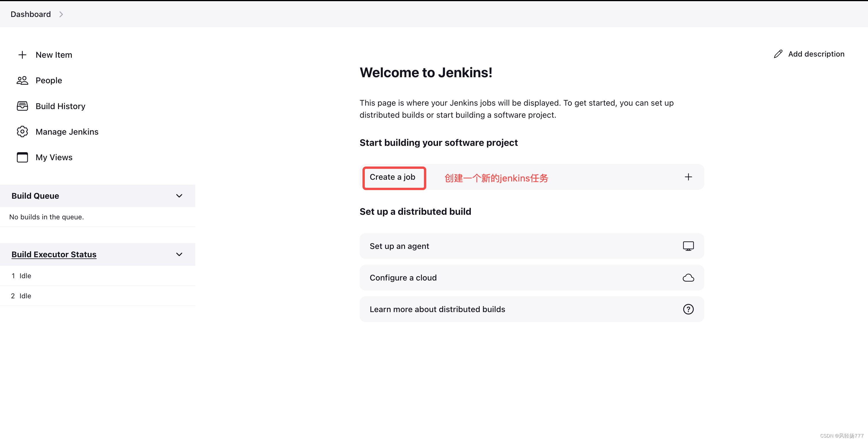Select Set up an agent
The height and width of the screenshot is (441, 868).
click(532, 246)
